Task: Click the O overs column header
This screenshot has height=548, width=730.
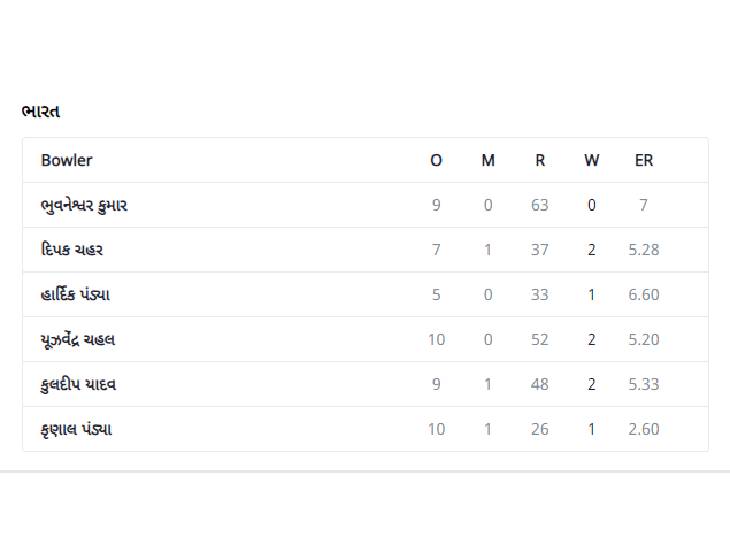Action: [436, 160]
